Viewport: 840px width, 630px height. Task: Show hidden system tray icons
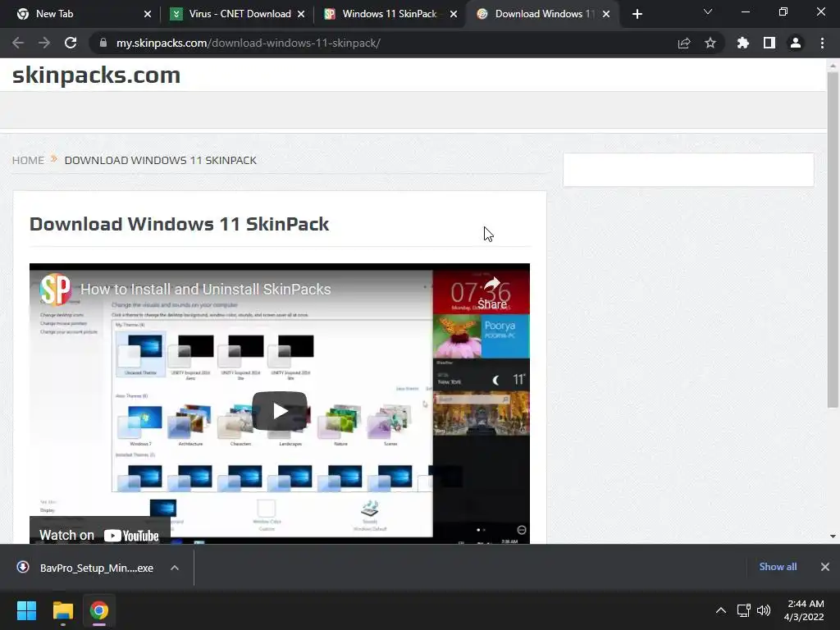click(721, 610)
